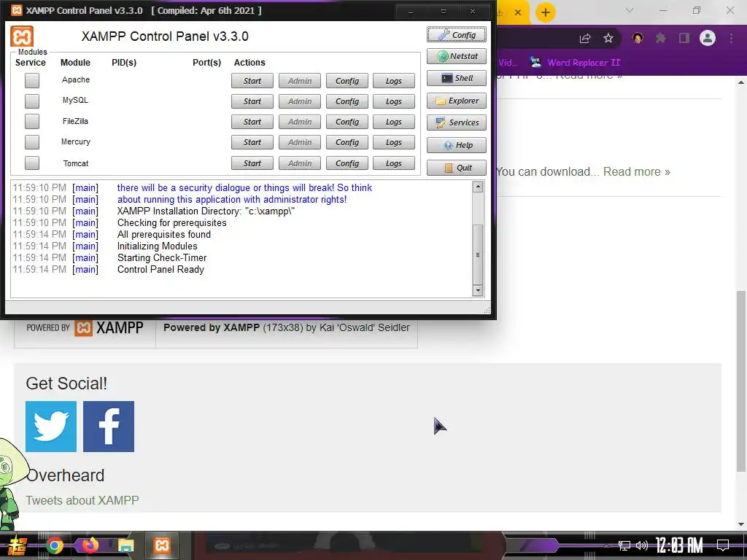Click the Twitter icon under Get Social
Image resolution: width=747 pixels, height=560 pixels.
pyautogui.click(x=51, y=426)
